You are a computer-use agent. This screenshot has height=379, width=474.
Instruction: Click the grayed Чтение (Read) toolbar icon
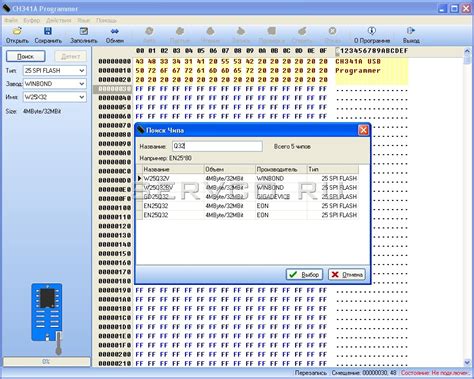210,31
